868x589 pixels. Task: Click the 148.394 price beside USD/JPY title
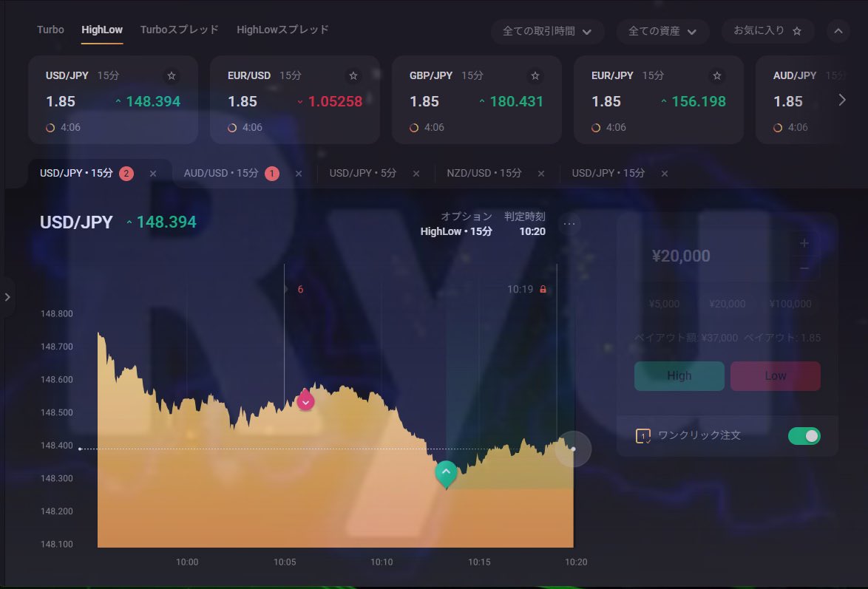click(166, 222)
